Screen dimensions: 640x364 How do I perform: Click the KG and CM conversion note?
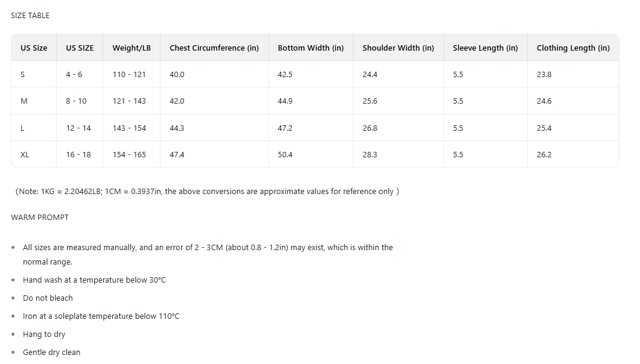click(x=208, y=192)
